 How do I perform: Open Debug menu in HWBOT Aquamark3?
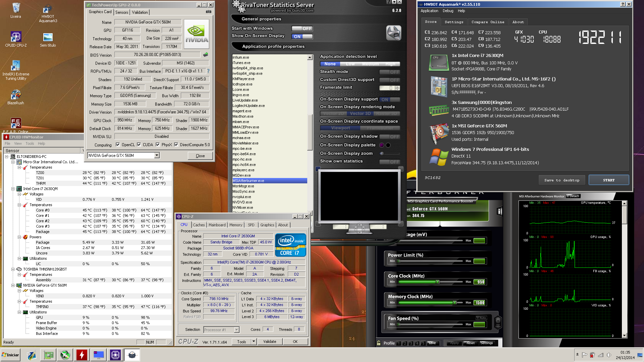point(448,11)
